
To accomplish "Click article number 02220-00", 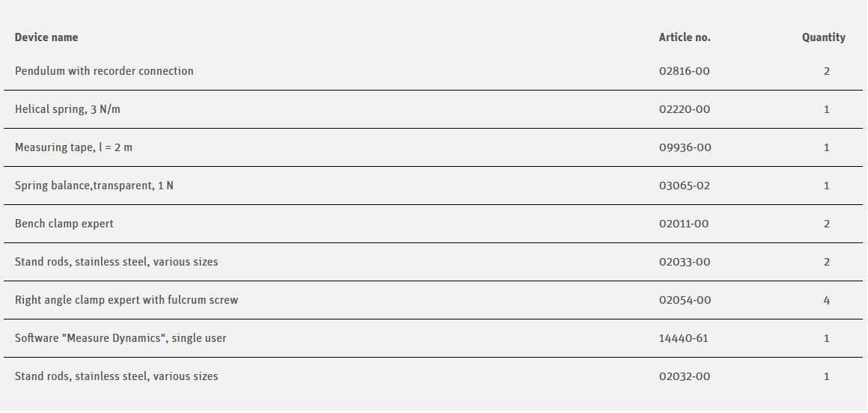I will click(x=685, y=109).
